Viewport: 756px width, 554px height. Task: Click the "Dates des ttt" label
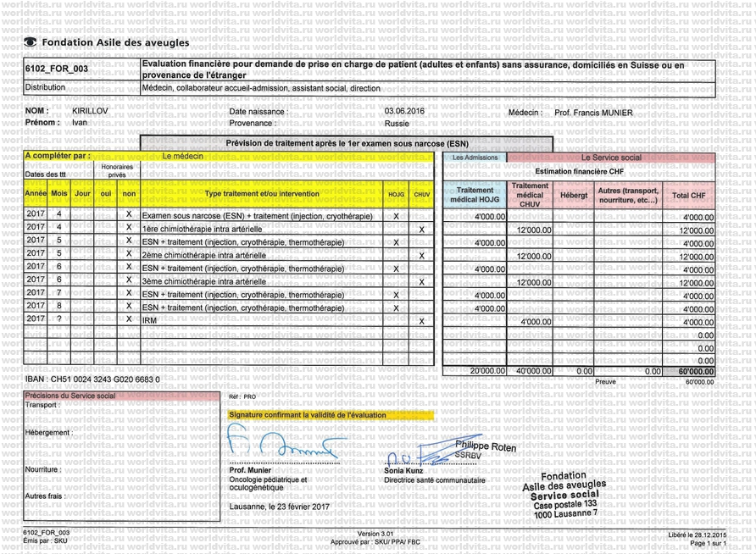(x=45, y=175)
